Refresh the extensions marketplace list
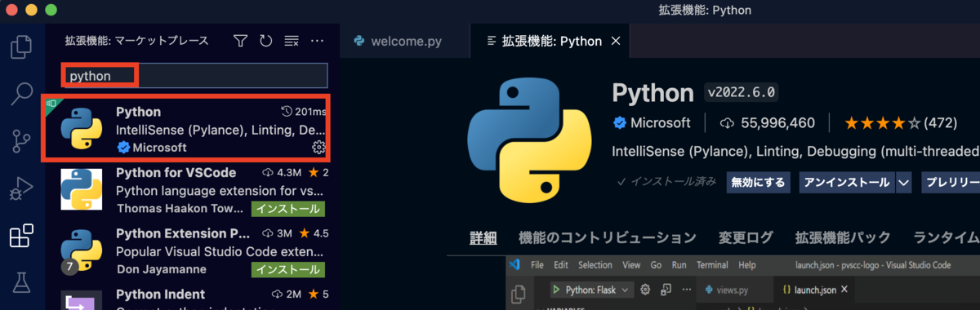Image resolution: width=980 pixels, height=310 pixels. 265,40
